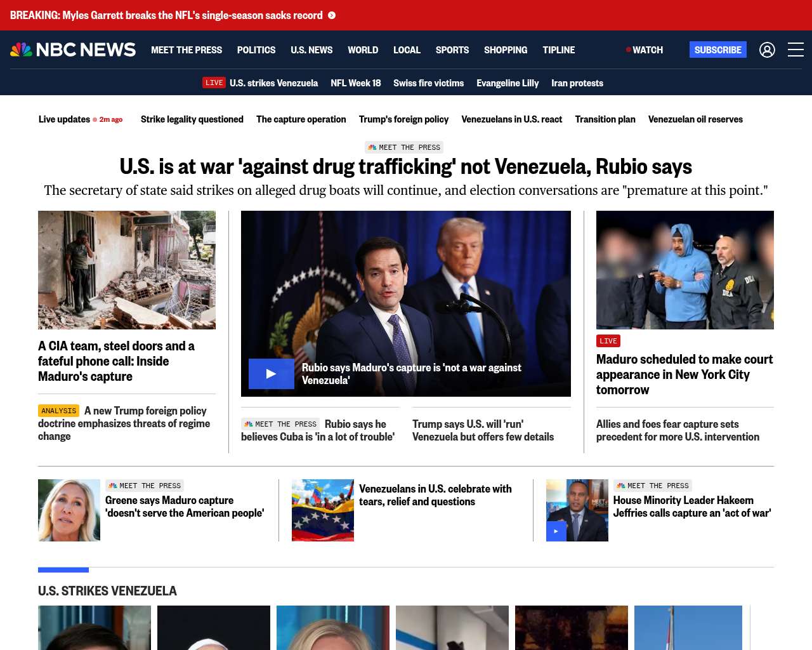Click the Subscribe button

[718, 50]
